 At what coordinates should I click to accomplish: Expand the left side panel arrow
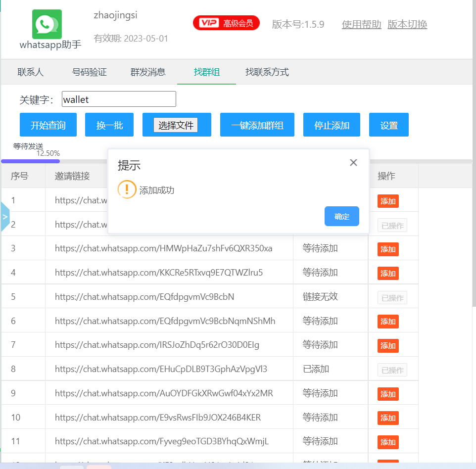(x=5, y=217)
